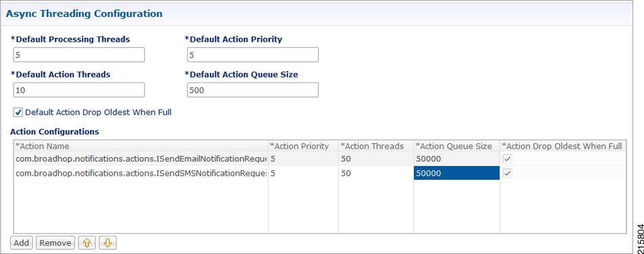Click the Default Action Threads field
This screenshot has height=254, width=644.
click(79, 90)
